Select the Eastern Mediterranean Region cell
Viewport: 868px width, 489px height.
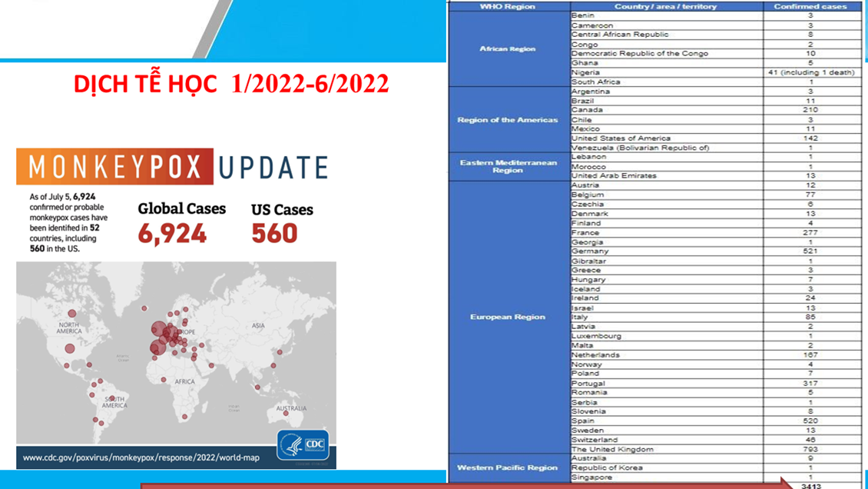pyautogui.click(x=507, y=166)
